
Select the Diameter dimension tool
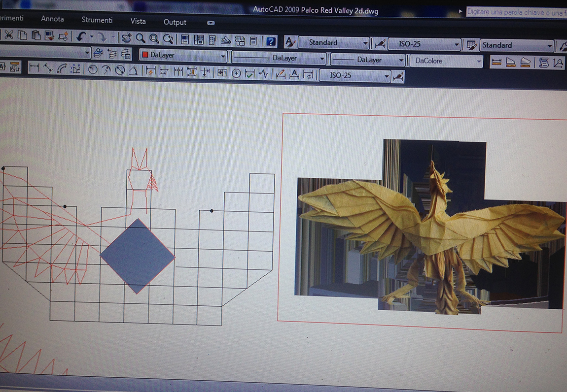(x=120, y=70)
